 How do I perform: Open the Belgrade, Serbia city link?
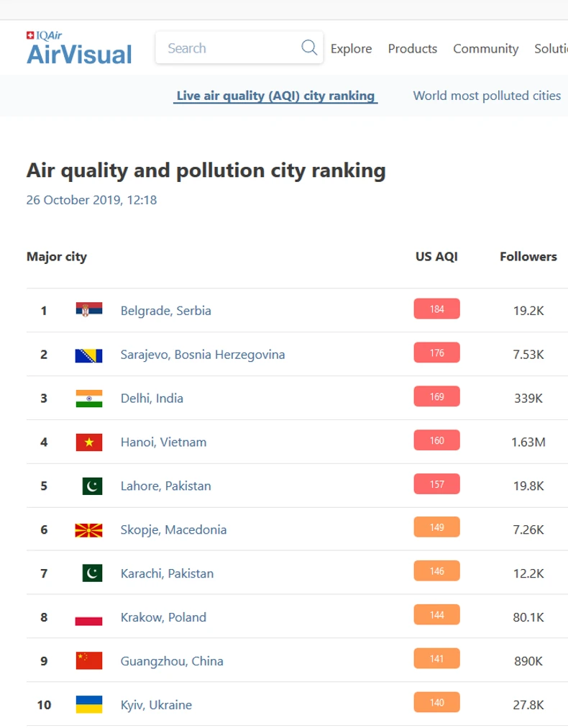tap(166, 311)
